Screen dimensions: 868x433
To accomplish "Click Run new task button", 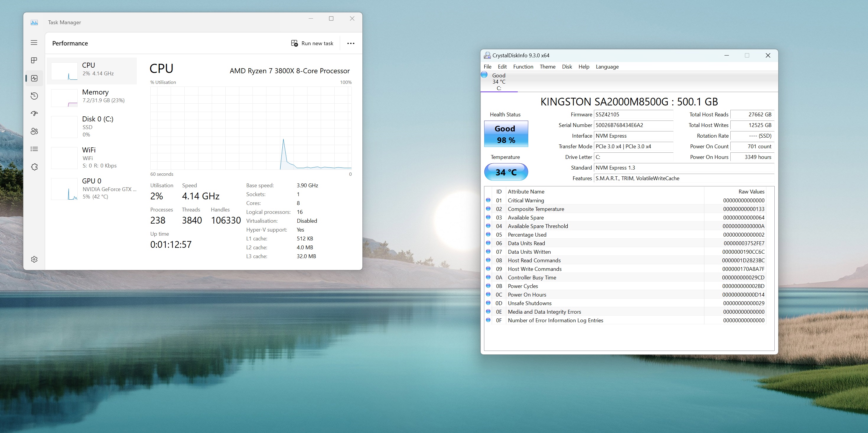I will pyautogui.click(x=312, y=43).
